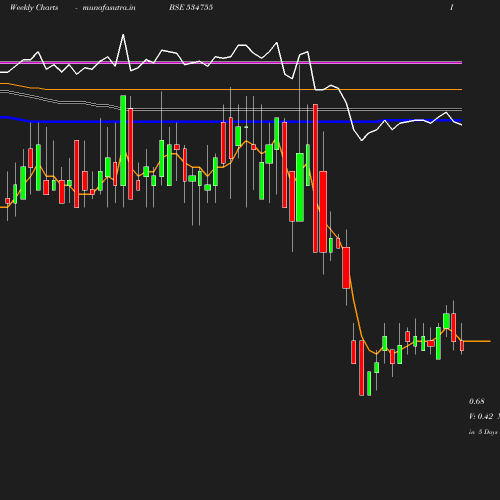Image resolution: width=500 pixels, height=500 pixels.
Task: Click the 'Weekly Charts' title text
Action: [x=34, y=7]
